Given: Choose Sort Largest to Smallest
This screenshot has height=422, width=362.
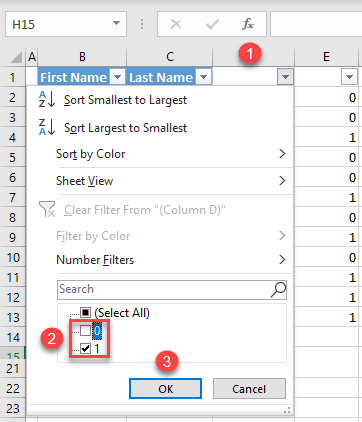Looking at the screenshot, I should 126,128.
